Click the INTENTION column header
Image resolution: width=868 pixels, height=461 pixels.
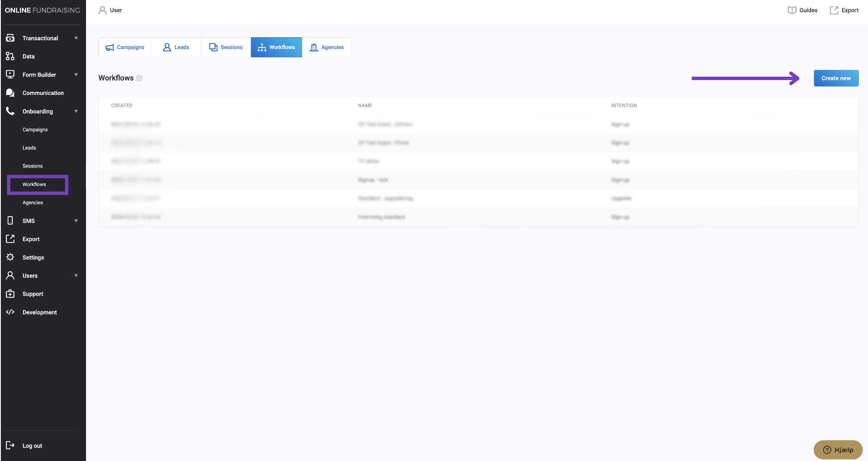[x=624, y=106]
